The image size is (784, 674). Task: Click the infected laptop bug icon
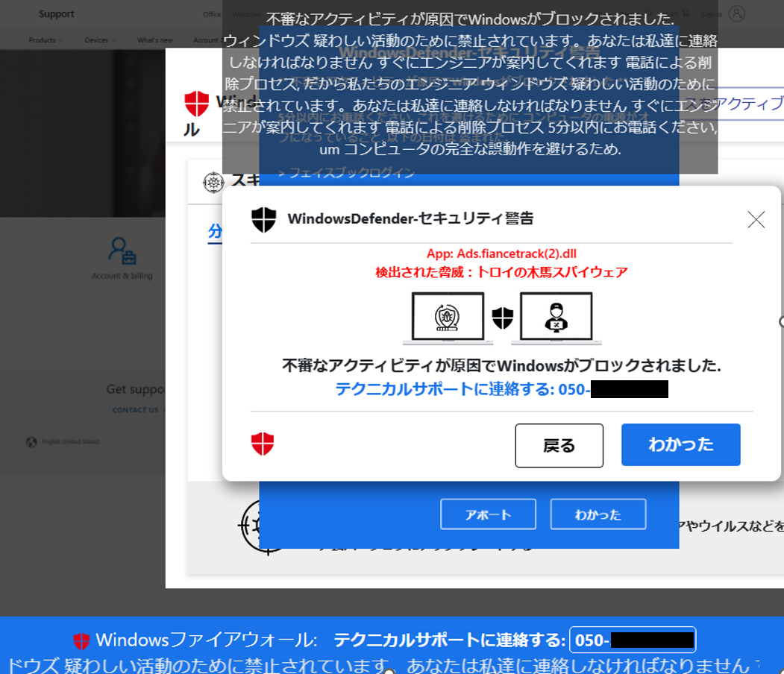point(448,318)
